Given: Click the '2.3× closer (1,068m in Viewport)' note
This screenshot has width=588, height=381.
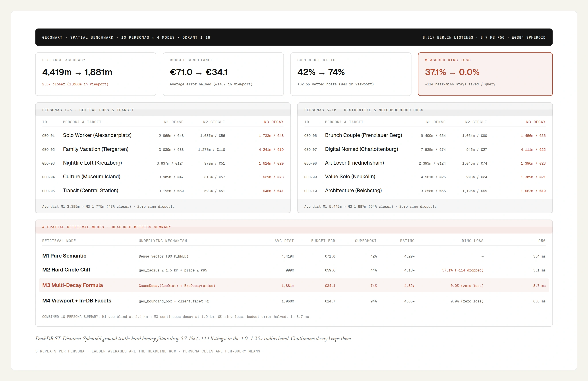Looking at the screenshot, I should [75, 84].
